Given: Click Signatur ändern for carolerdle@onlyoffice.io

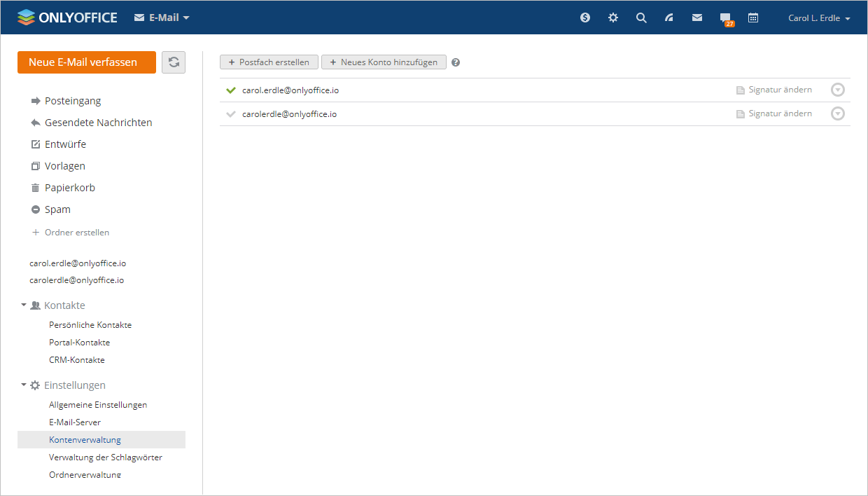Looking at the screenshot, I should coord(774,113).
